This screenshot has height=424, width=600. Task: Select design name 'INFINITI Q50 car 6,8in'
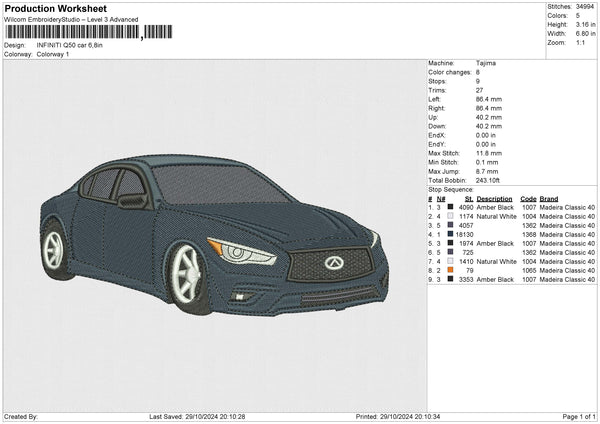point(70,45)
